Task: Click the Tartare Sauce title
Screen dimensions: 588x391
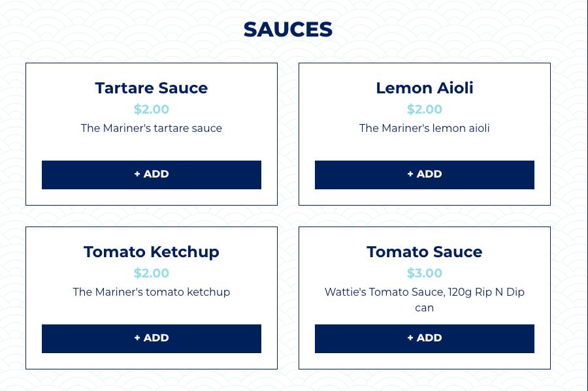Action: tap(152, 88)
